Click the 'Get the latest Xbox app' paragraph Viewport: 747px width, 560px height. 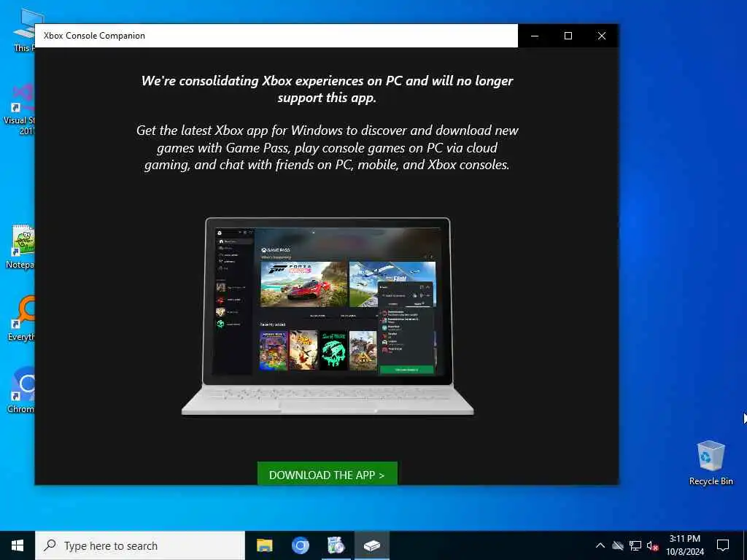tap(328, 147)
